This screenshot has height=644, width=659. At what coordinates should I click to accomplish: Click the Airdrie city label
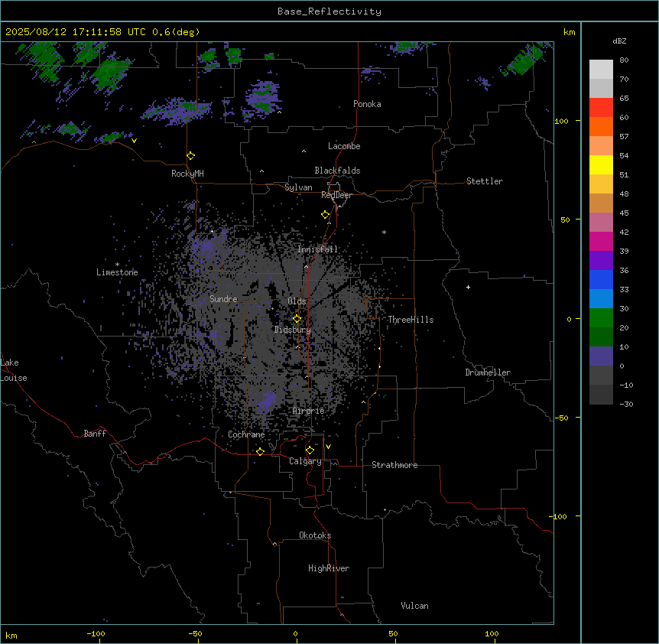click(x=309, y=411)
